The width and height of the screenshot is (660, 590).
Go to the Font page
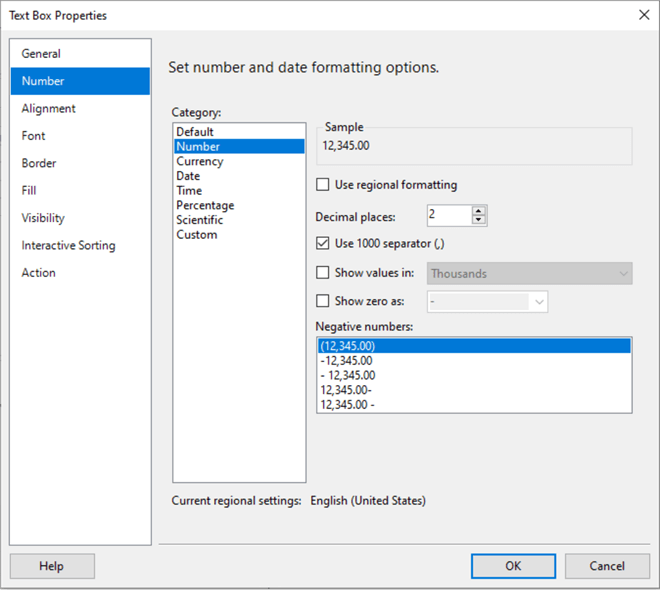tap(34, 136)
